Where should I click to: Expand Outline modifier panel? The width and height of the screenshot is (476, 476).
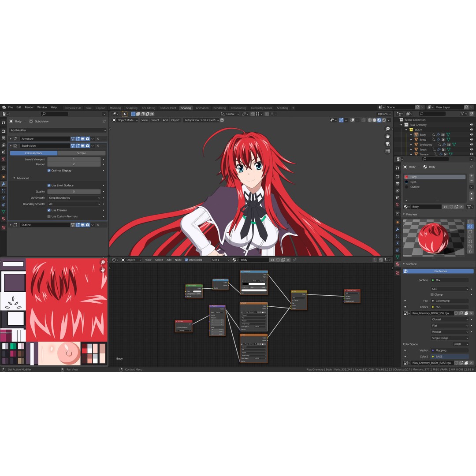(x=11, y=225)
